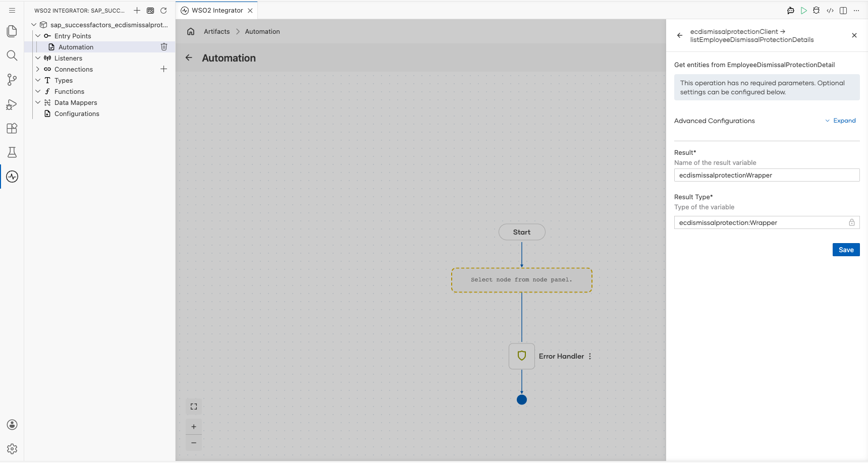The height and width of the screenshot is (463, 868).
Task: Click the split editor icon
Action: click(x=843, y=10)
